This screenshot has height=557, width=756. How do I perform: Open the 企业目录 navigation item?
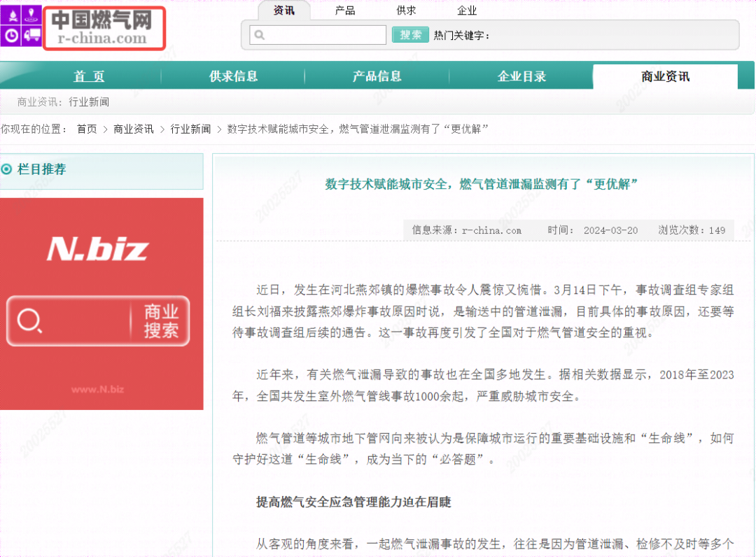tap(521, 76)
